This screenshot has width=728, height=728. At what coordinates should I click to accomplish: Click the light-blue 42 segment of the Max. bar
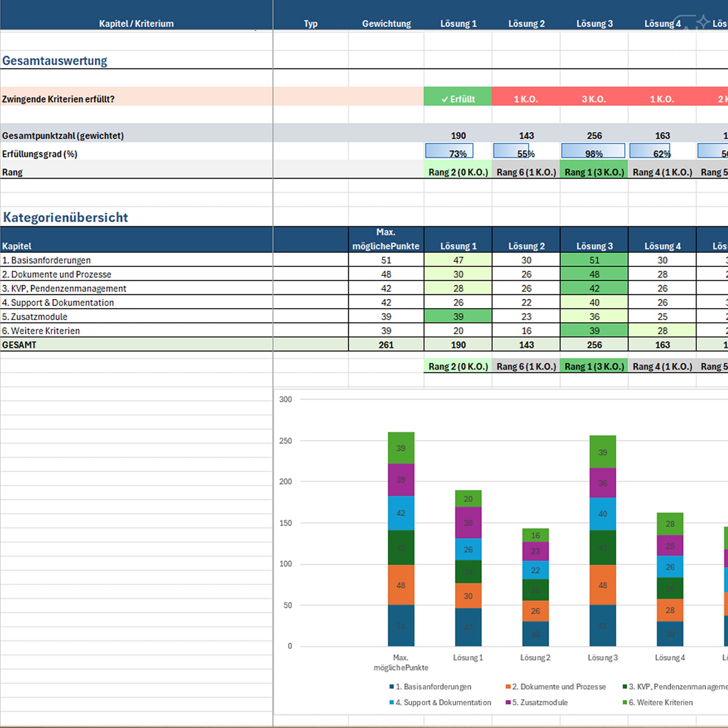[401, 513]
